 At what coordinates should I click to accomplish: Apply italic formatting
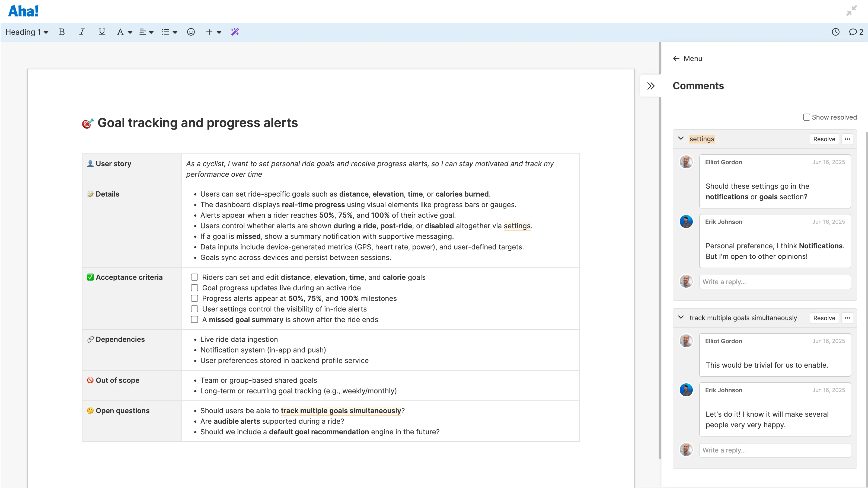82,32
